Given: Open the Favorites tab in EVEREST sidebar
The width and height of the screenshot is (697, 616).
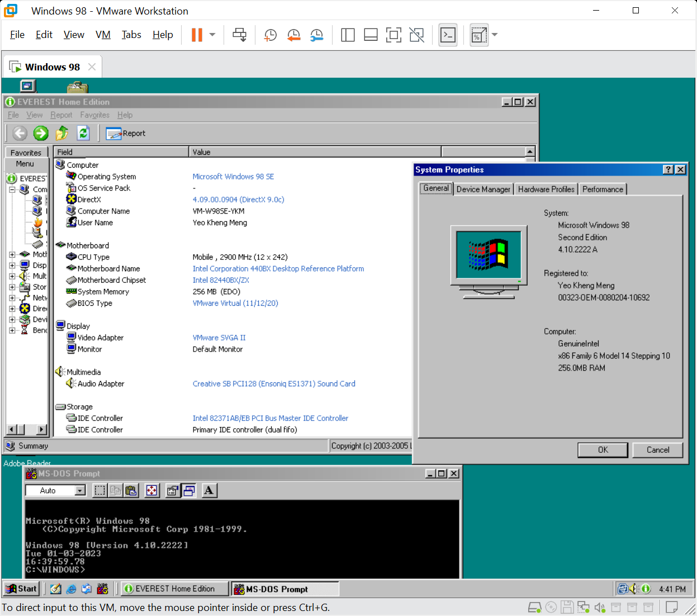Looking at the screenshot, I should (x=26, y=153).
